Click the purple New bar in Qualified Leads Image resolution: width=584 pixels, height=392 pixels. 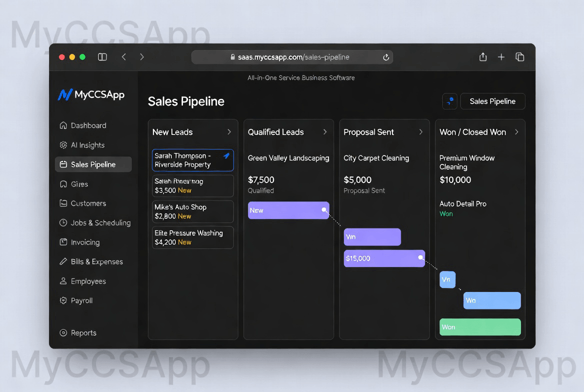(288, 210)
